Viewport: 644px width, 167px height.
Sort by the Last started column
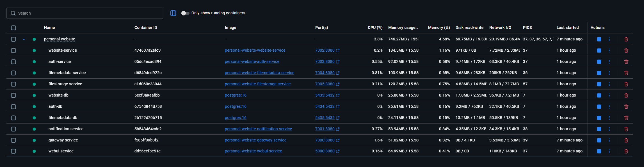[567, 28]
